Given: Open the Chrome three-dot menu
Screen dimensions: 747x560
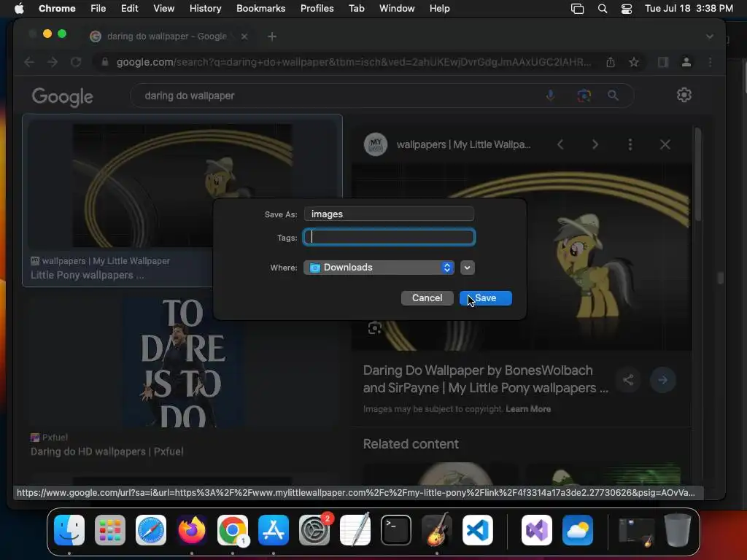Looking at the screenshot, I should pyautogui.click(x=711, y=62).
